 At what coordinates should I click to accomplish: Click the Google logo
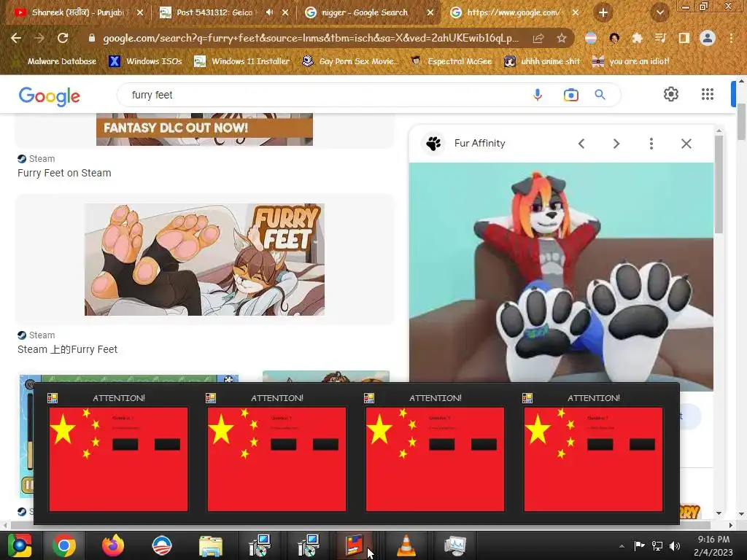click(50, 96)
